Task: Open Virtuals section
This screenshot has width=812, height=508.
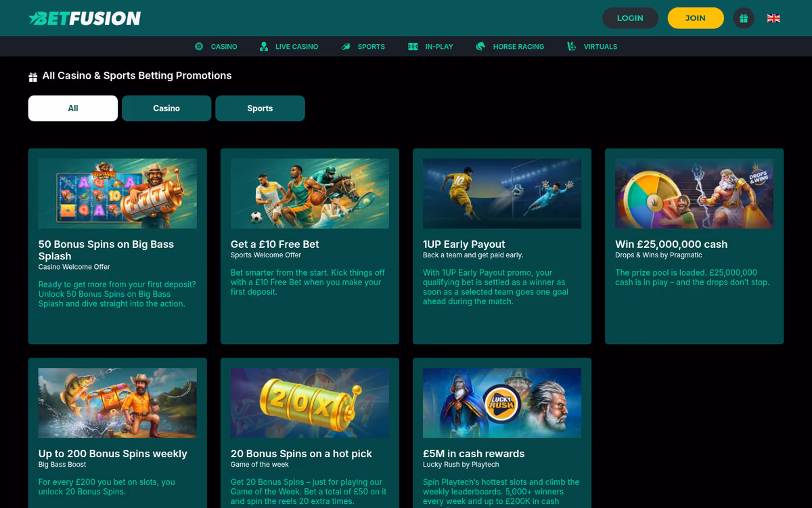Action: [600, 47]
